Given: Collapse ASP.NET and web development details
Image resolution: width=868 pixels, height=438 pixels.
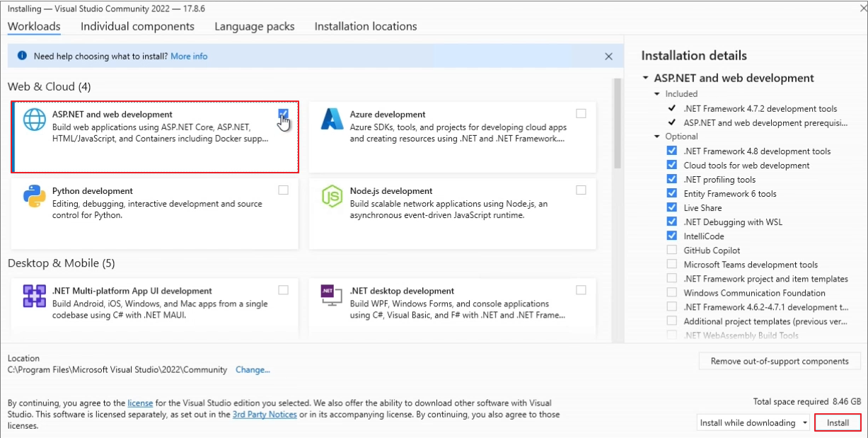Looking at the screenshot, I should pyautogui.click(x=645, y=79).
